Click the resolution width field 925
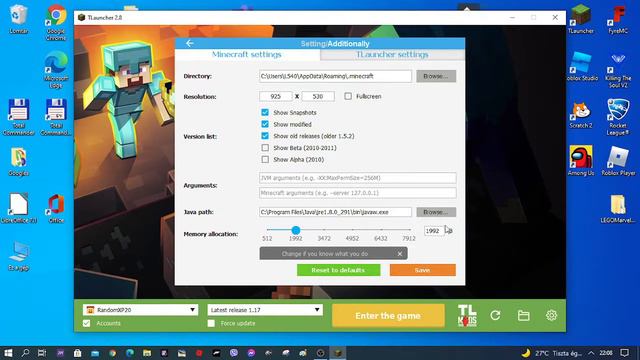Image resolution: width=640 pixels, height=360 pixels. click(276, 96)
